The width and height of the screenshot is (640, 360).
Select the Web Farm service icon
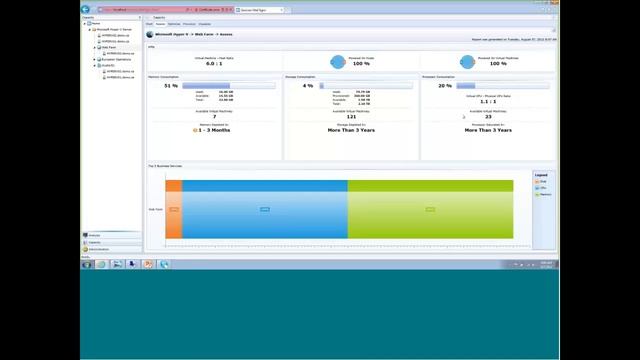point(99,47)
